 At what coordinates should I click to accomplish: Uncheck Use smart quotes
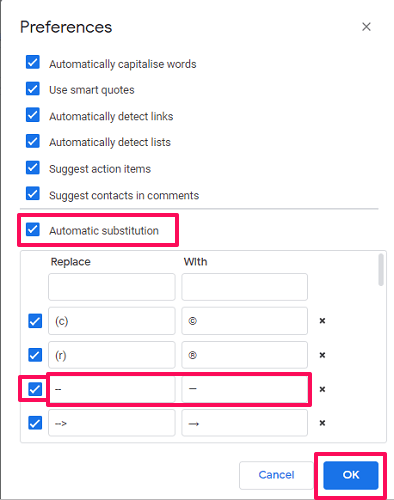(33, 89)
